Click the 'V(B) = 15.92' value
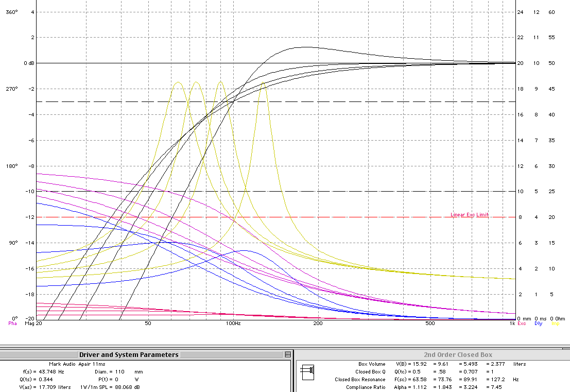This screenshot has width=570, height=392. [x=411, y=364]
